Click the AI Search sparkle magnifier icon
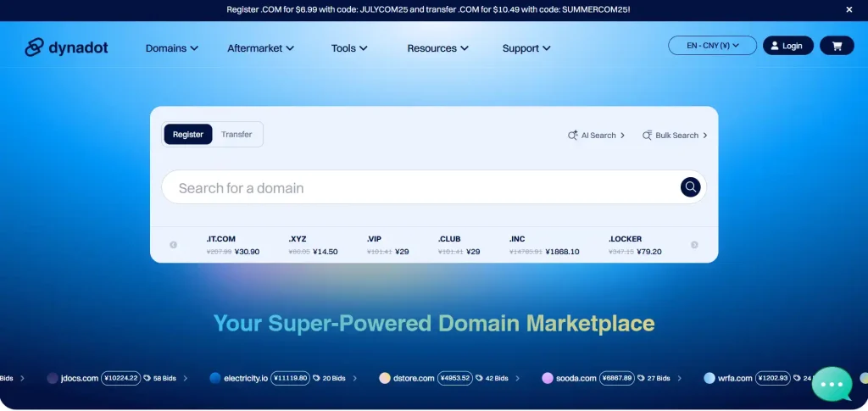 [573, 135]
